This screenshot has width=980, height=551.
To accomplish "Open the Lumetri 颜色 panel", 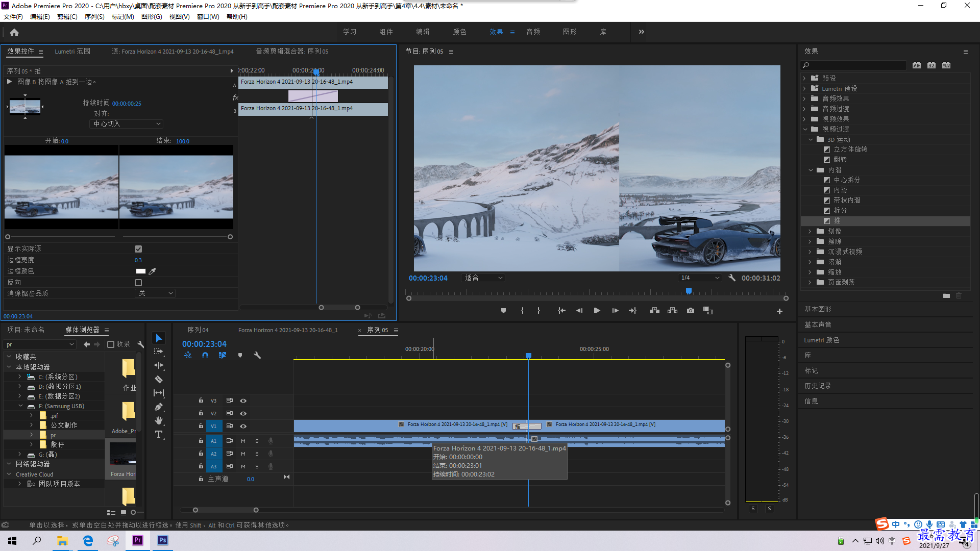I will (x=821, y=340).
